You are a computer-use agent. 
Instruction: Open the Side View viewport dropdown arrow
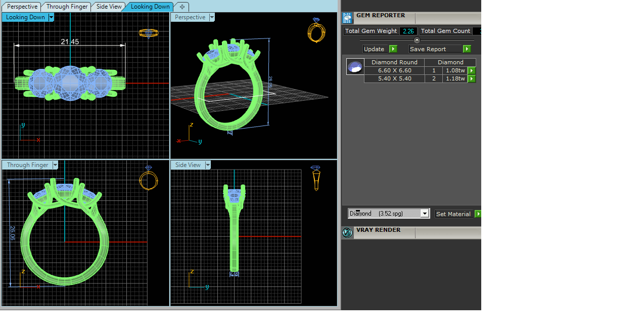point(207,165)
